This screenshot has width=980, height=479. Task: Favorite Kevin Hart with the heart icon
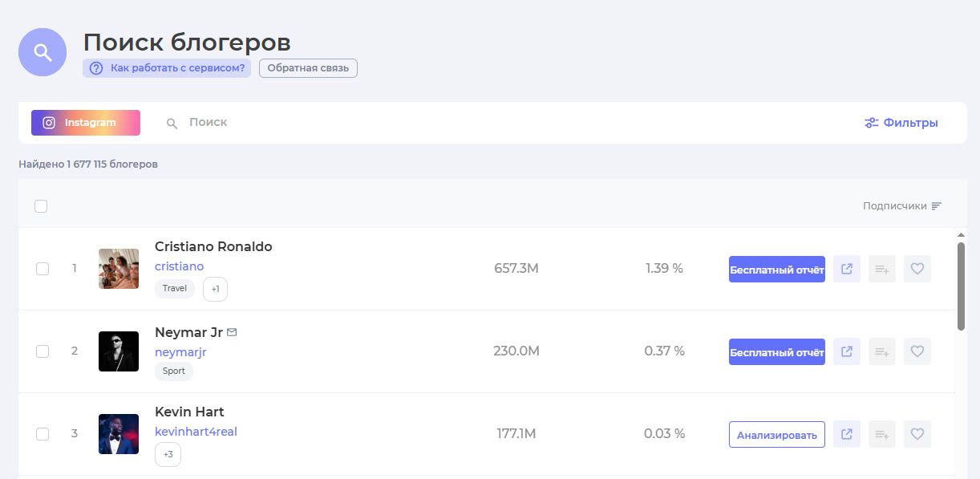pos(917,435)
